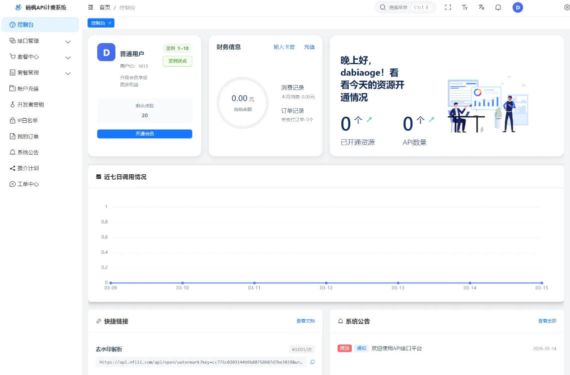Open 订单记录 in finance card
This screenshot has width=570, height=375.
click(293, 110)
